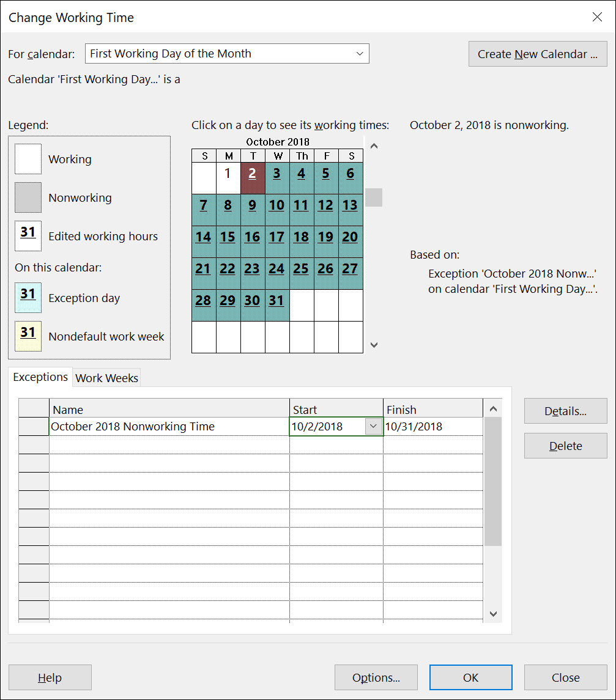Click the Finish date cell 10/31/2018

click(x=433, y=426)
